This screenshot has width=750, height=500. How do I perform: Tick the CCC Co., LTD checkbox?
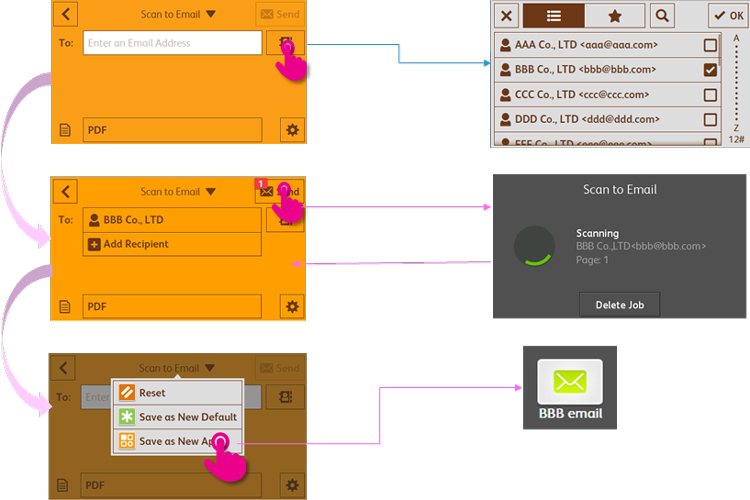click(710, 95)
